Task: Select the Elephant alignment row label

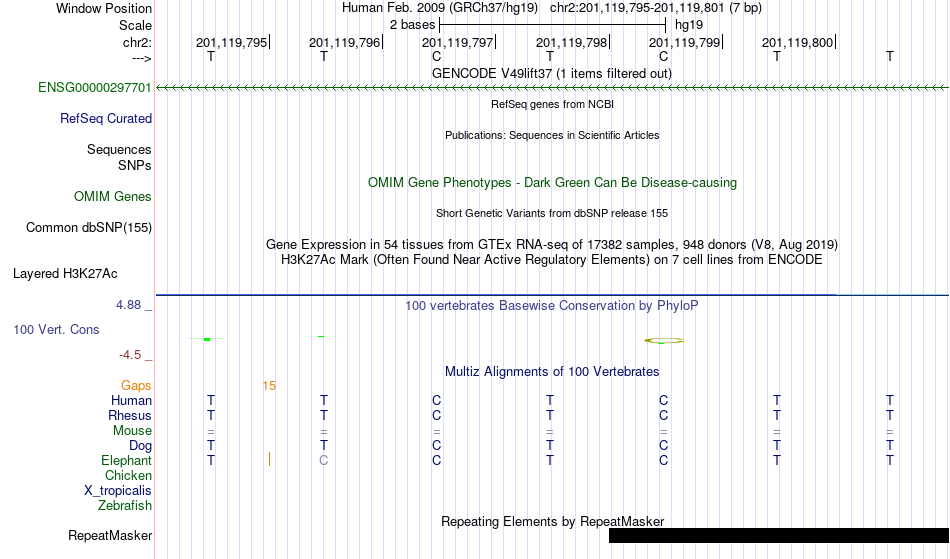Action: pos(126,461)
